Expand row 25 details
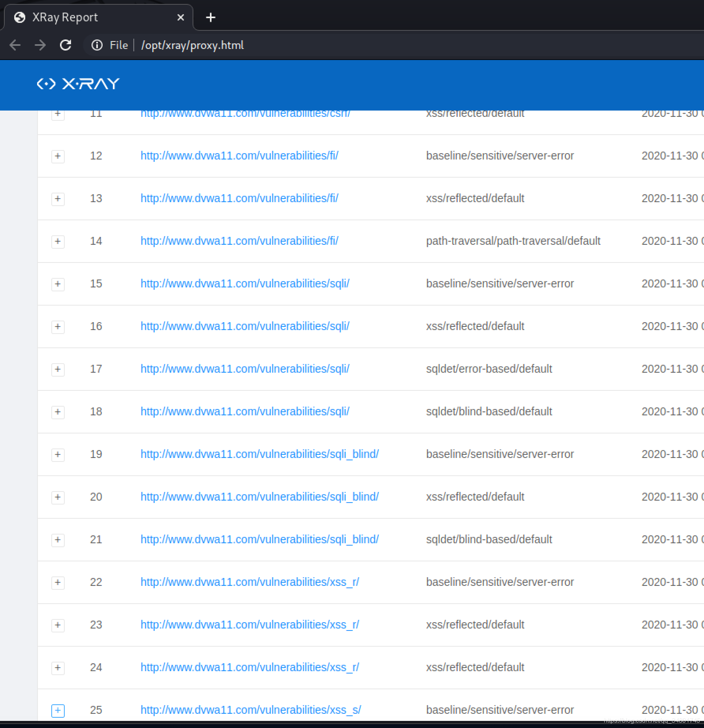 58,711
